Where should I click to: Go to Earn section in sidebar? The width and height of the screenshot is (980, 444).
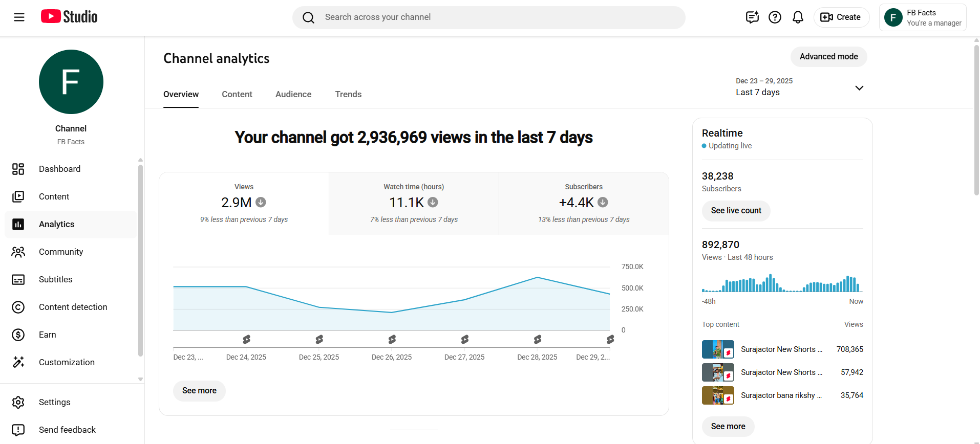click(47, 335)
